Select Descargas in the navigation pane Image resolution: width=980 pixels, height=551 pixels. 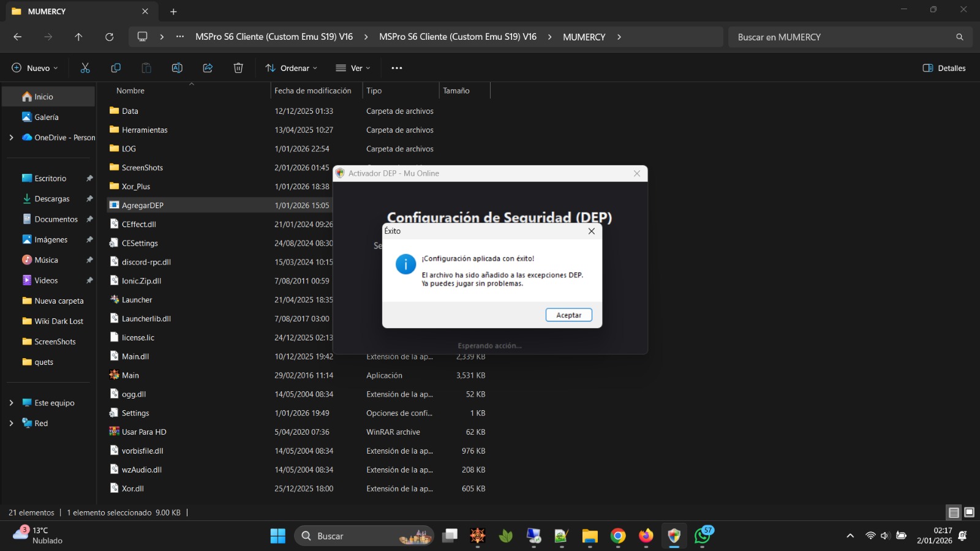[x=52, y=199]
